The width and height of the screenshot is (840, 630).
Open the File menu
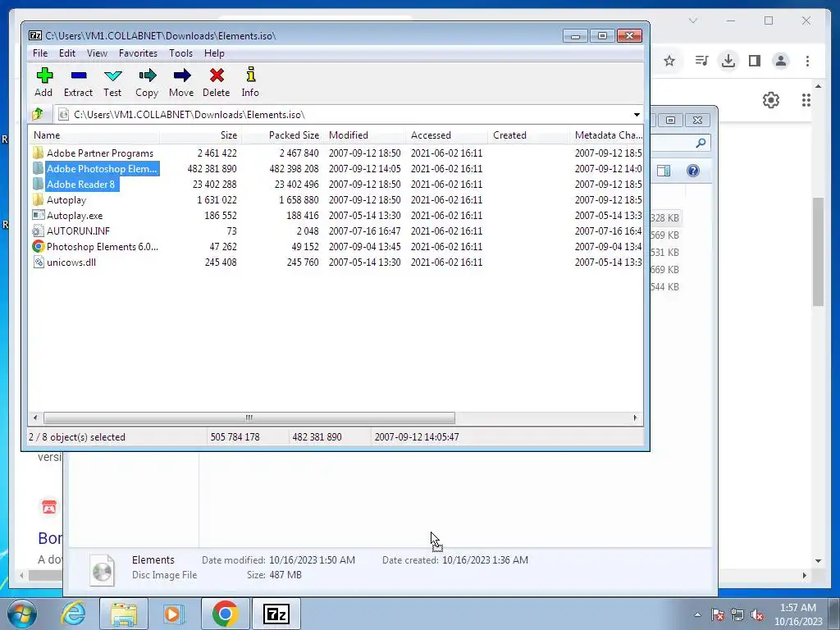click(40, 53)
